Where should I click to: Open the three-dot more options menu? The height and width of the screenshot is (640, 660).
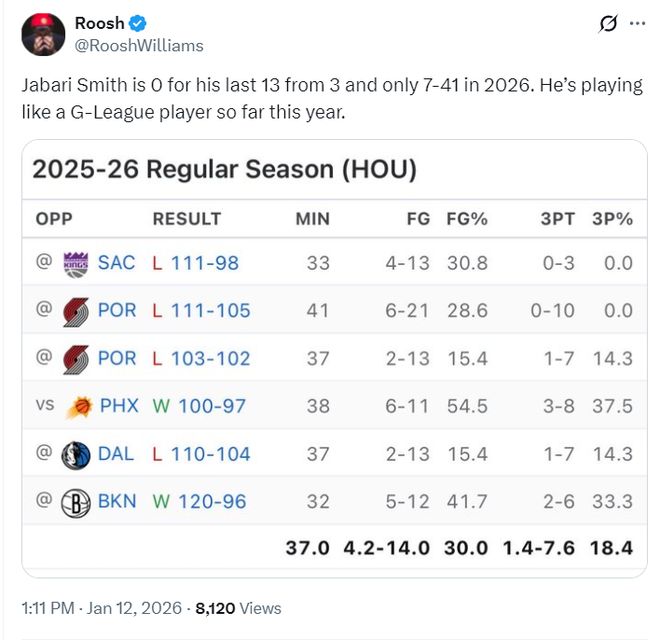point(637,24)
